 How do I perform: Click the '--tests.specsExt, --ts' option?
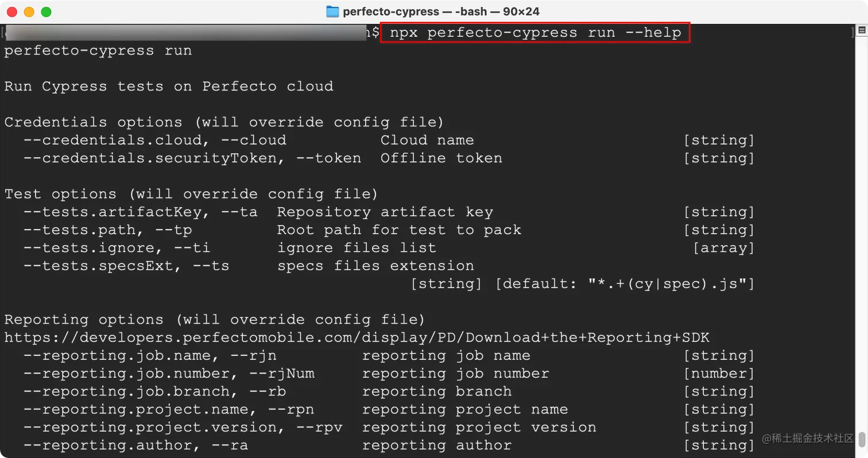pos(126,266)
